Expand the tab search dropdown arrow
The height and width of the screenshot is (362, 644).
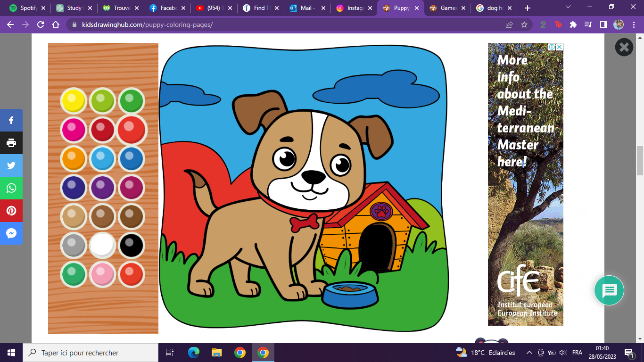pyautogui.click(x=568, y=8)
